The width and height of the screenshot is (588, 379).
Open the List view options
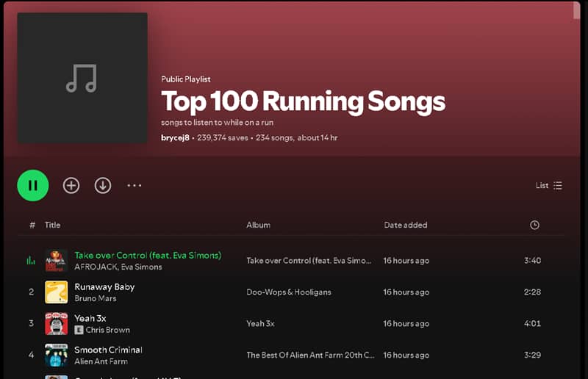point(549,185)
